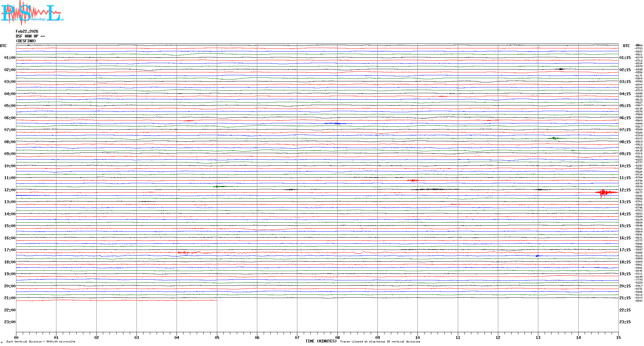Click the TIME (MINUTES) axis title

[321, 341]
